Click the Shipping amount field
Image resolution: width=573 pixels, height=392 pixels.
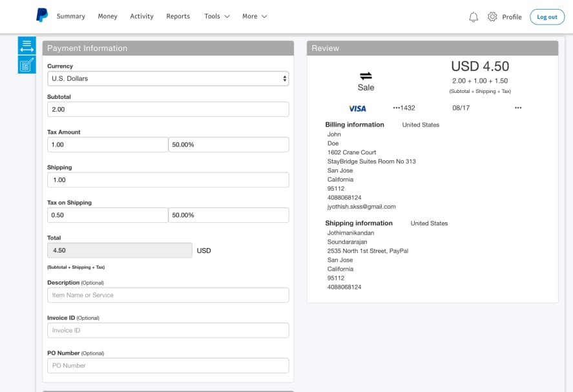[x=168, y=180]
